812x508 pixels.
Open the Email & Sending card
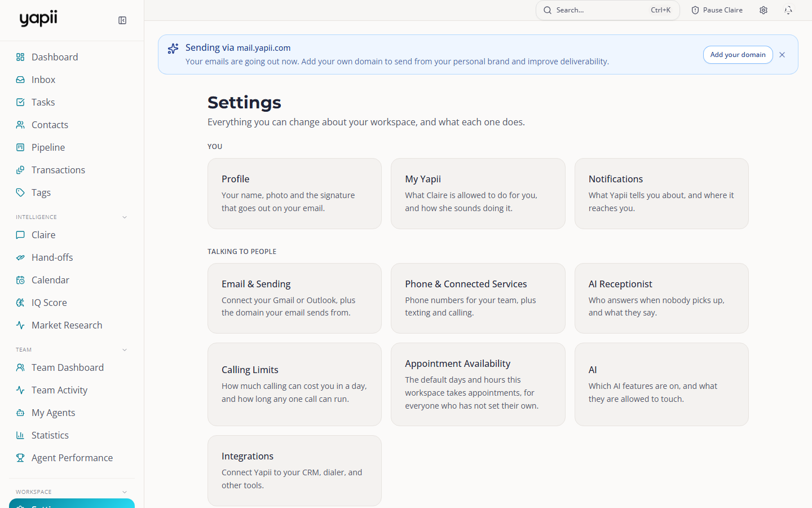(294, 299)
